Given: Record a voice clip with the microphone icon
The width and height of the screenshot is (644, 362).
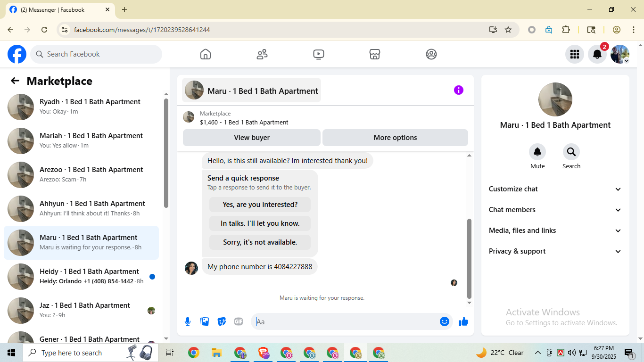Looking at the screenshot, I should (x=188, y=321).
